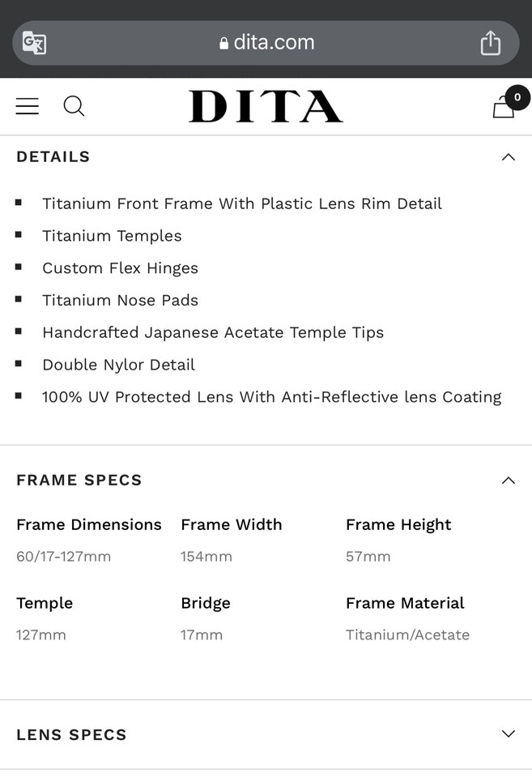Tap the dita.com address bar
The width and height of the screenshot is (532, 778).
pos(266,43)
